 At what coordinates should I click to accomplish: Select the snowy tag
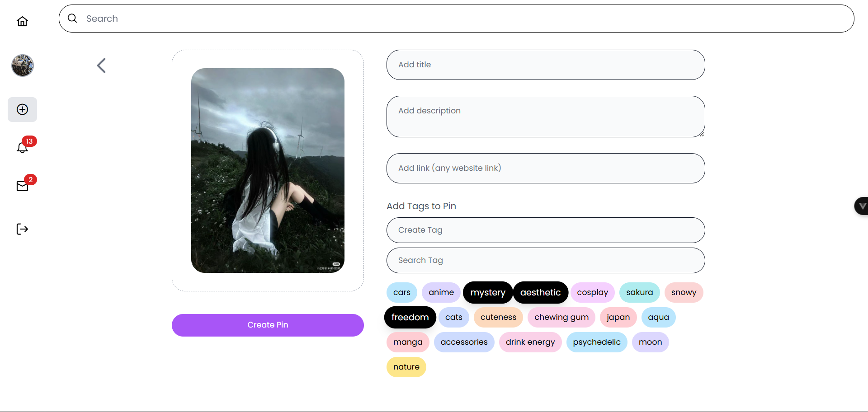pyautogui.click(x=684, y=292)
